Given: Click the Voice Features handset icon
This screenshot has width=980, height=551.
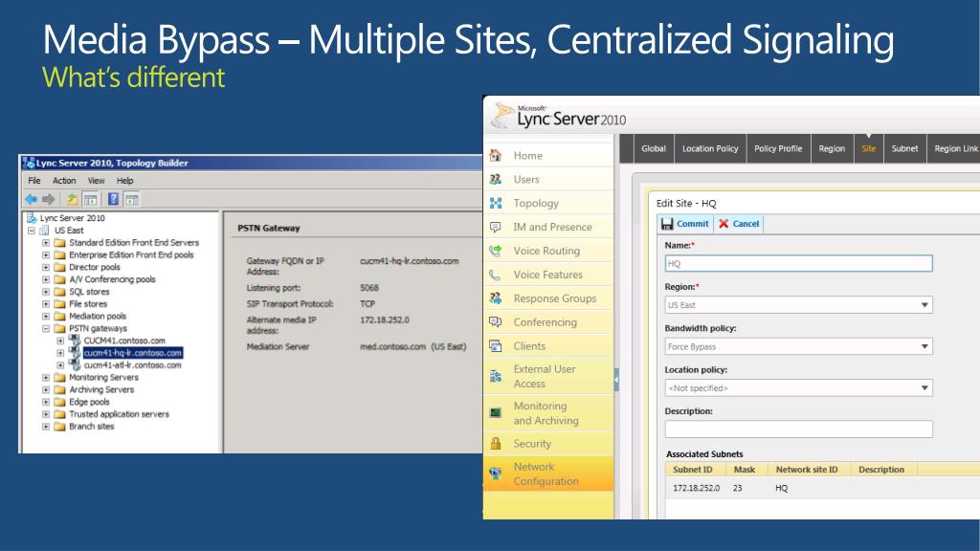Looking at the screenshot, I should coord(496,275).
